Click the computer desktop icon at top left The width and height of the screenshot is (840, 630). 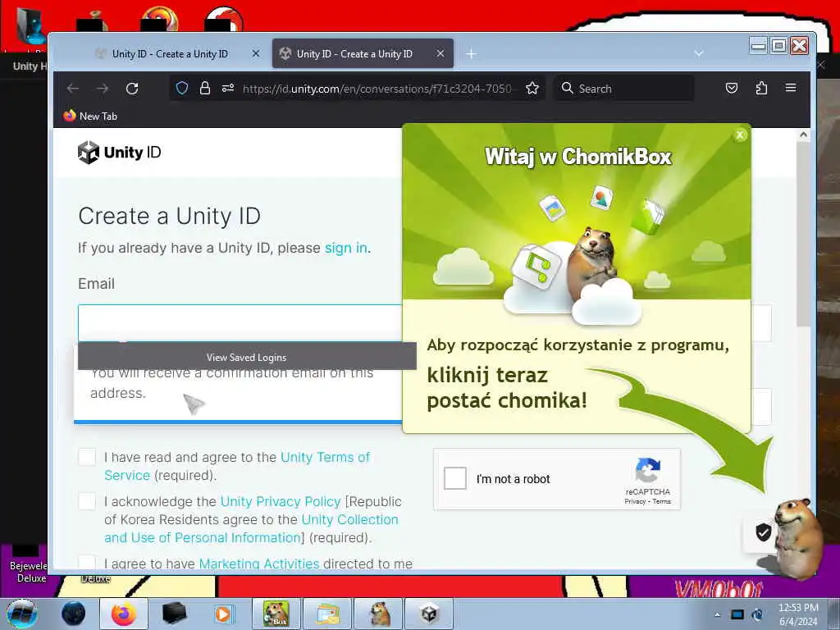(30, 25)
